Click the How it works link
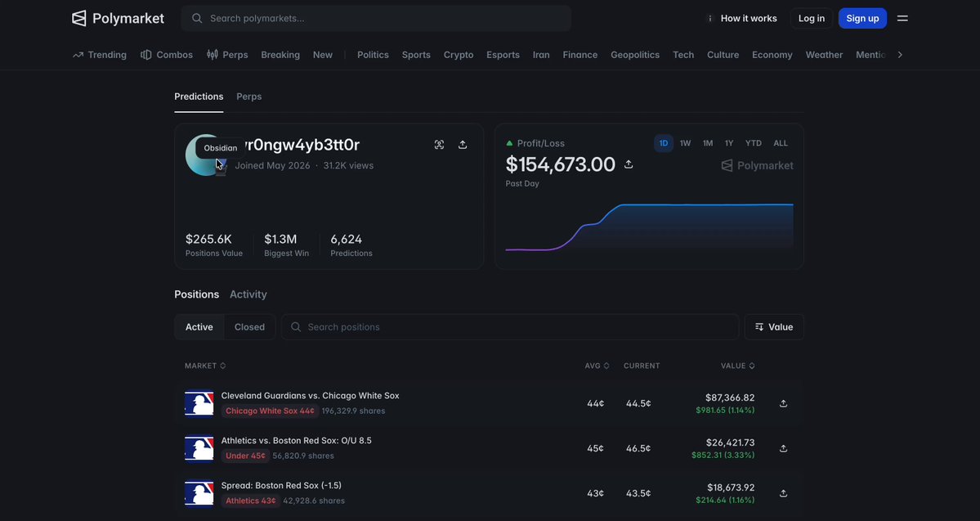This screenshot has height=521, width=980. [x=749, y=18]
